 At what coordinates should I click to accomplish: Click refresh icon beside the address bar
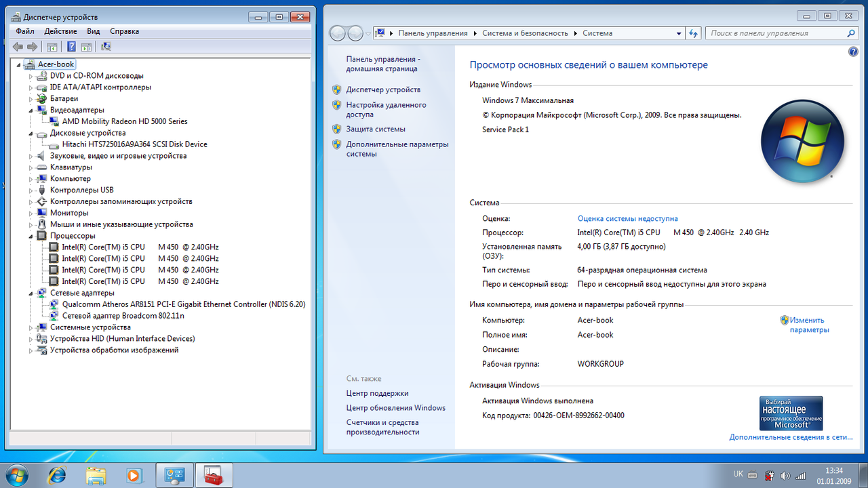pos(693,33)
